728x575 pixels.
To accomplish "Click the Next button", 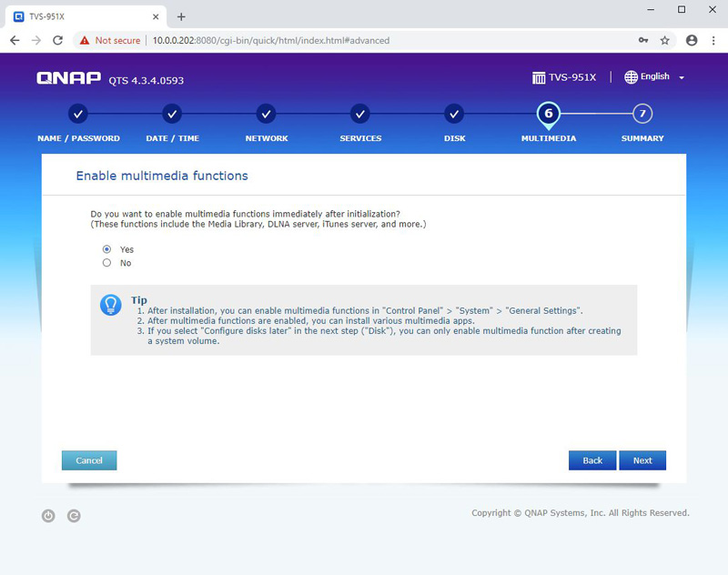I will click(x=642, y=460).
